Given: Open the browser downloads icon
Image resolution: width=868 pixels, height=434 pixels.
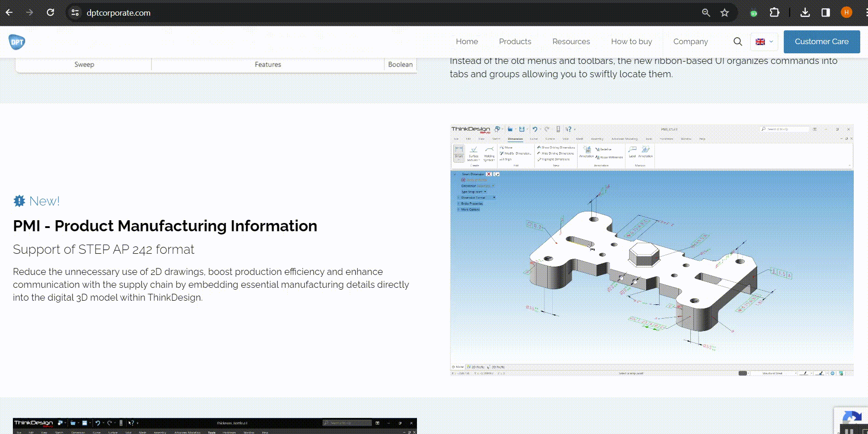Looking at the screenshot, I should click(x=805, y=12).
